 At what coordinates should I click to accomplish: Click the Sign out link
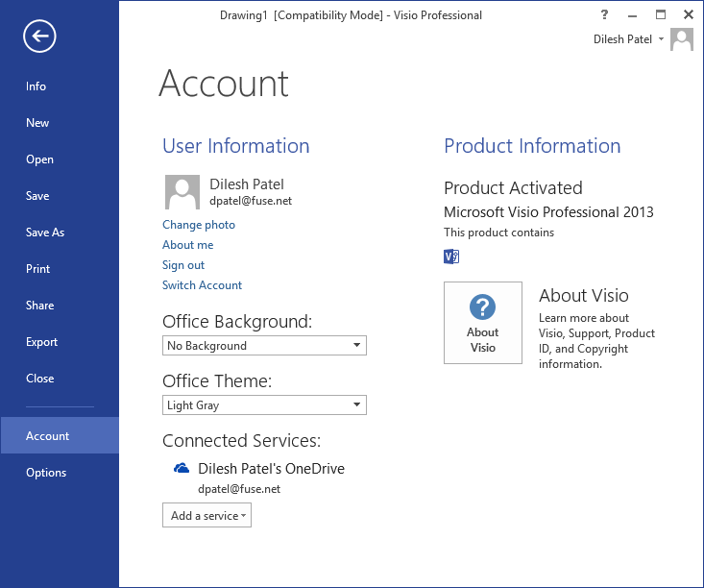coord(183,265)
